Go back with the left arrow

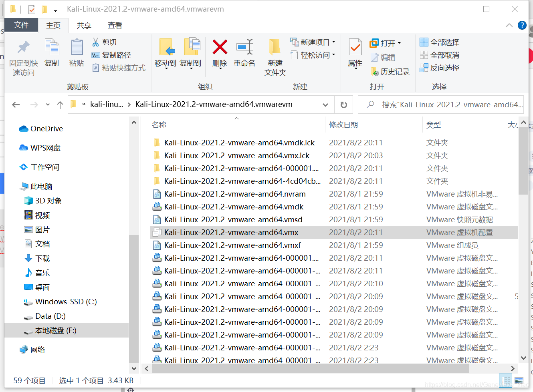click(16, 105)
